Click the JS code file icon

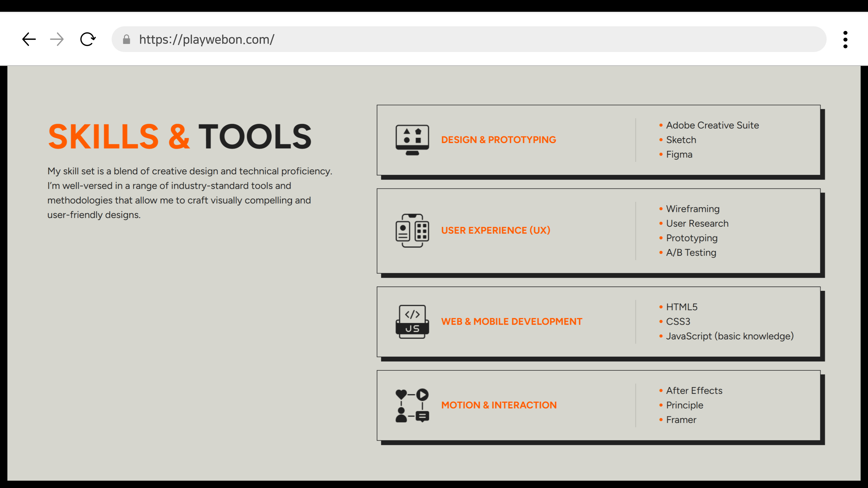click(x=412, y=322)
